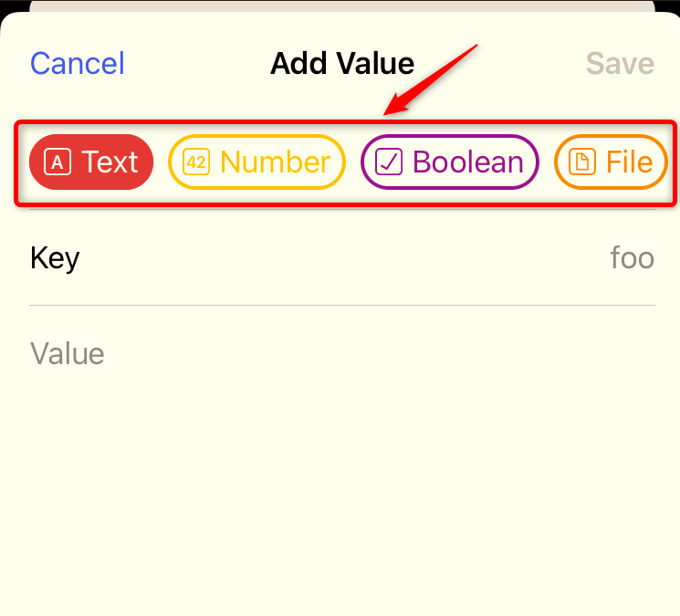Click the 42 icon in the Number chip
Viewport: 680px width, 616px height.
pyautogui.click(x=196, y=162)
